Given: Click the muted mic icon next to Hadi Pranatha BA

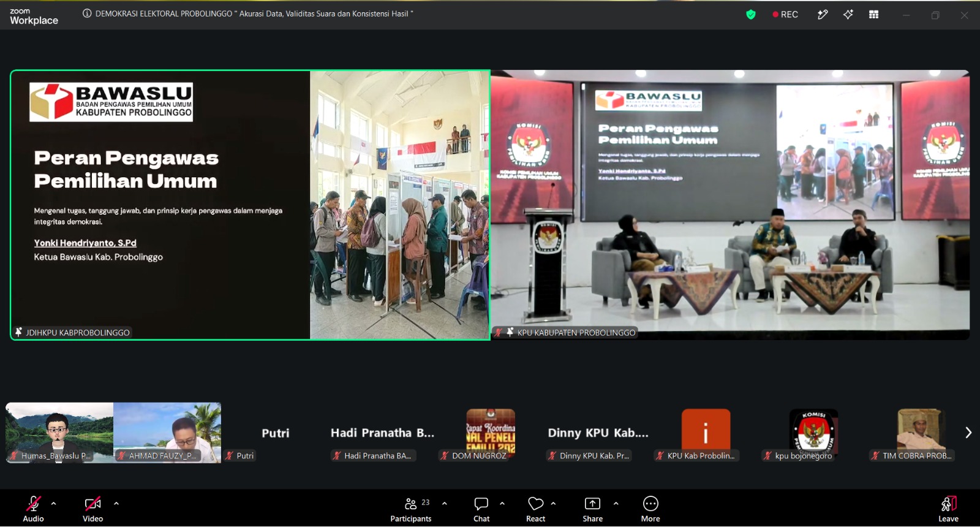Looking at the screenshot, I should point(337,455).
